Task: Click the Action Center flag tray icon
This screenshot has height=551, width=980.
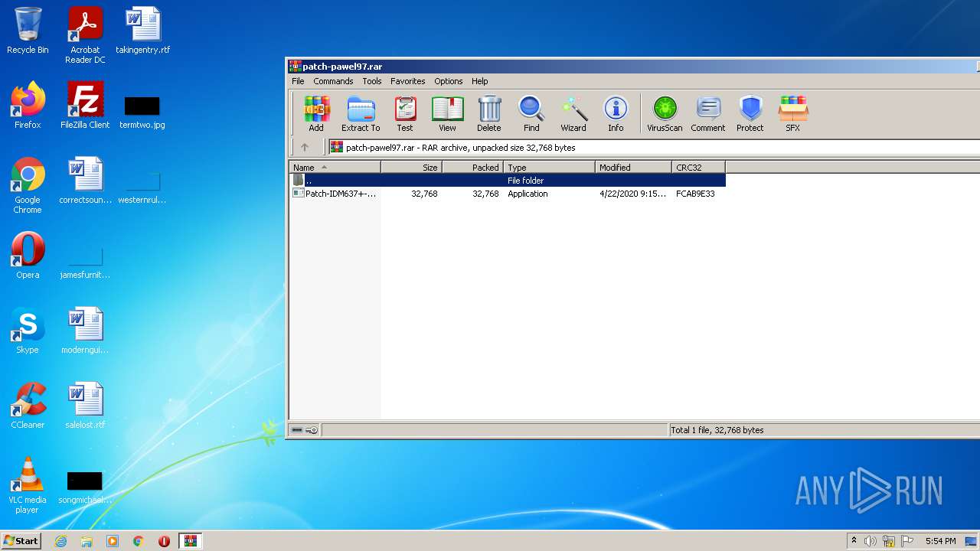Action: (x=907, y=541)
